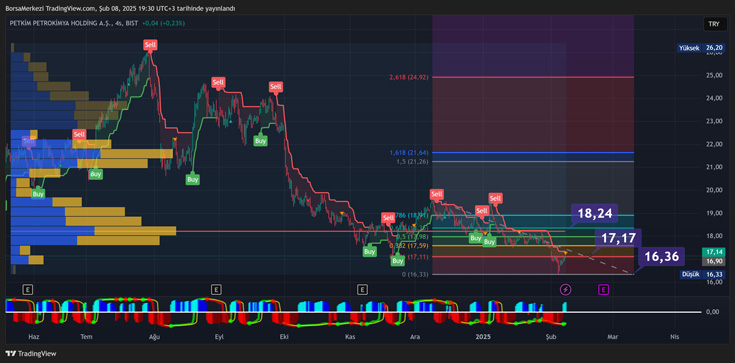Click the Ara month label on the time axis
735x363 pixels.
click(415, 337)
